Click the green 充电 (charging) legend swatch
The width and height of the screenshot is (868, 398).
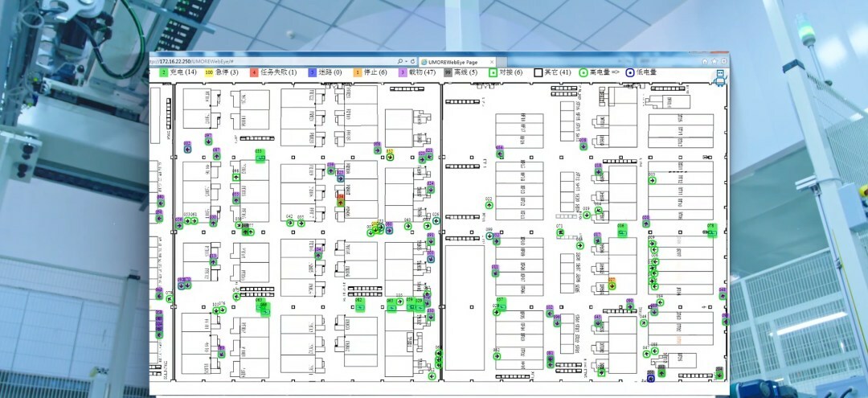click(163, 72)
